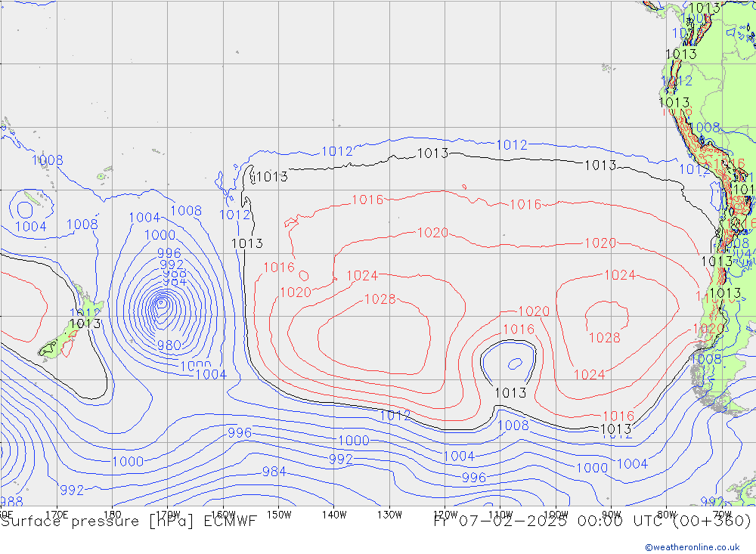This screenshot has height=554, width=756.
Task: Click the blue 988 label at bottom-left corner
Action: [11, 502]
